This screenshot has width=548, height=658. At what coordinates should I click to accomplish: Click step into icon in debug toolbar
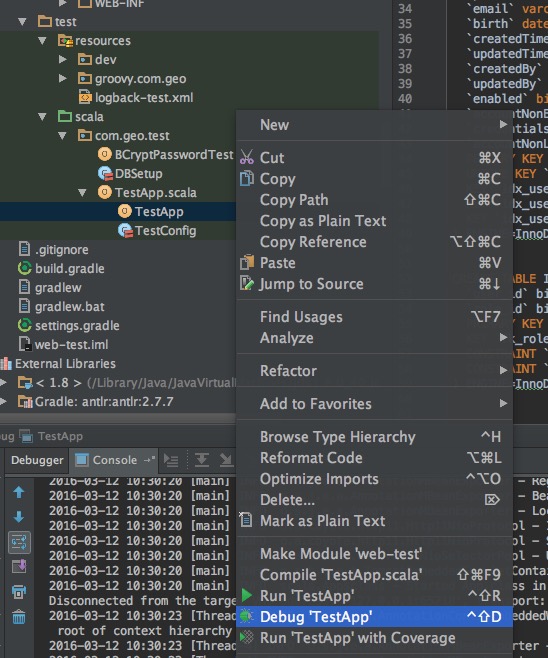coord(227,460)
